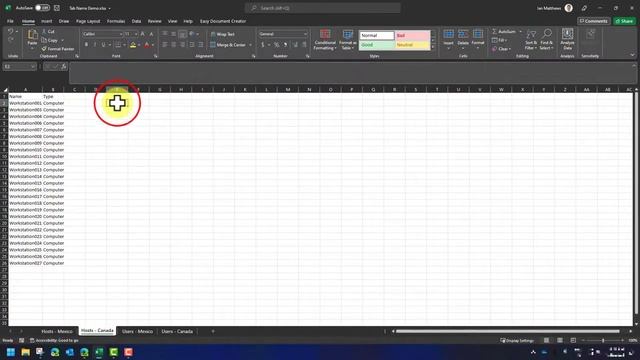Open Sort & Filter menu
This screenshot has width=640, height=360.
[531, 40]
